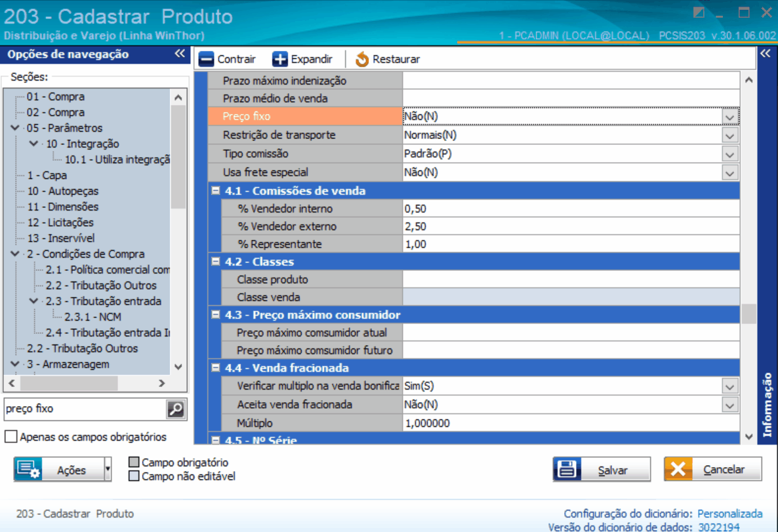Select 02 - Compra in sections tree
This screenshot has height=532, width=778.
[56, 112]
